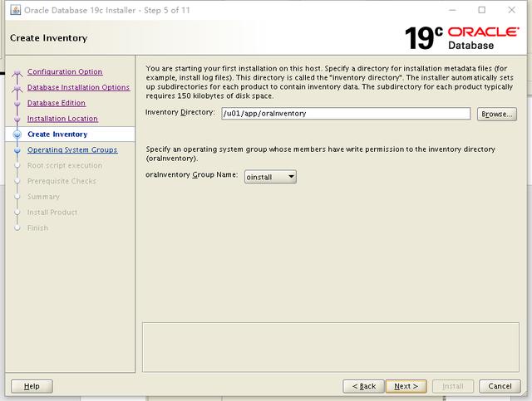
Task: Click the Finish step label
Action: [x=37, y=227]
